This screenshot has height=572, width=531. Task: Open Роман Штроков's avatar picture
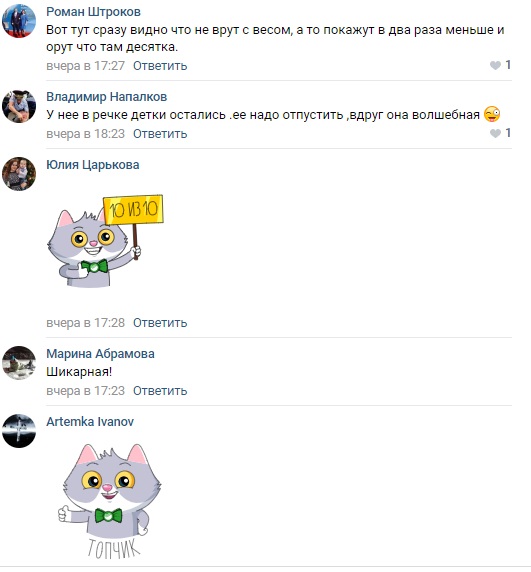[x=19, y=20]
